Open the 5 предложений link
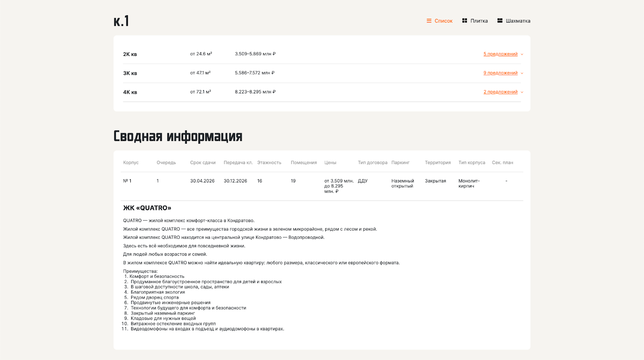Image resolution: width=644 pixels, height=360 pixels. (500, 54)
